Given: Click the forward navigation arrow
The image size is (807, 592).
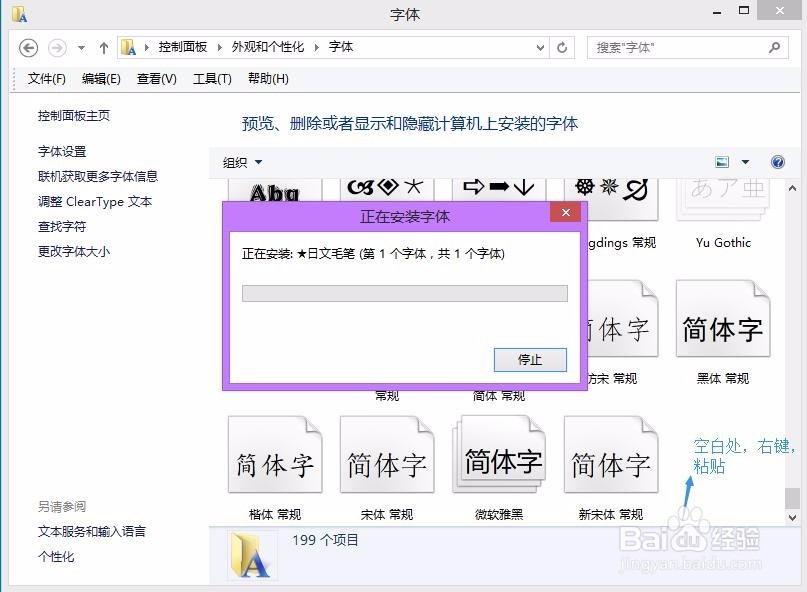Looking at the screenshot, I should [57, 48].
